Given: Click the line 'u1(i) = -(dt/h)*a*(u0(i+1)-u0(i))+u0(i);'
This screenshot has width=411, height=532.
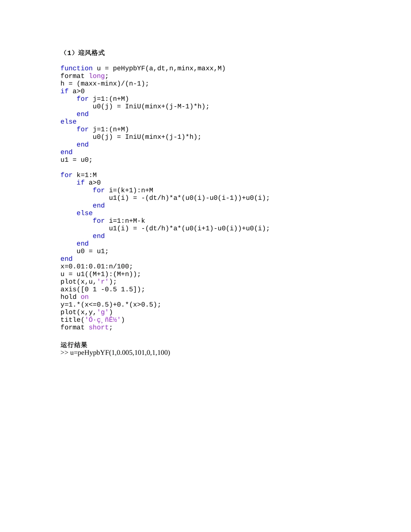Looking at the screenshot, I should coord(189,228).
